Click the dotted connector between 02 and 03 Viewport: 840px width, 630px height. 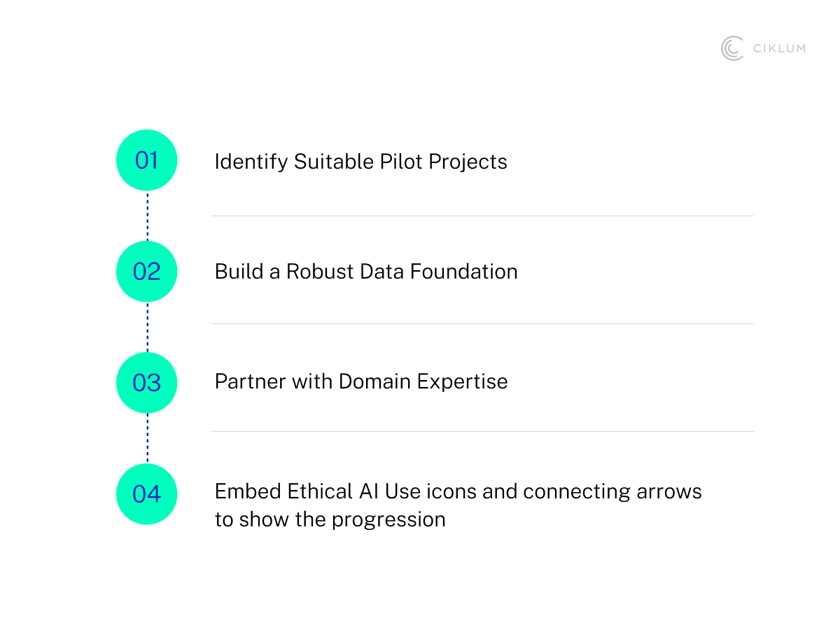(x=147, y=327)
